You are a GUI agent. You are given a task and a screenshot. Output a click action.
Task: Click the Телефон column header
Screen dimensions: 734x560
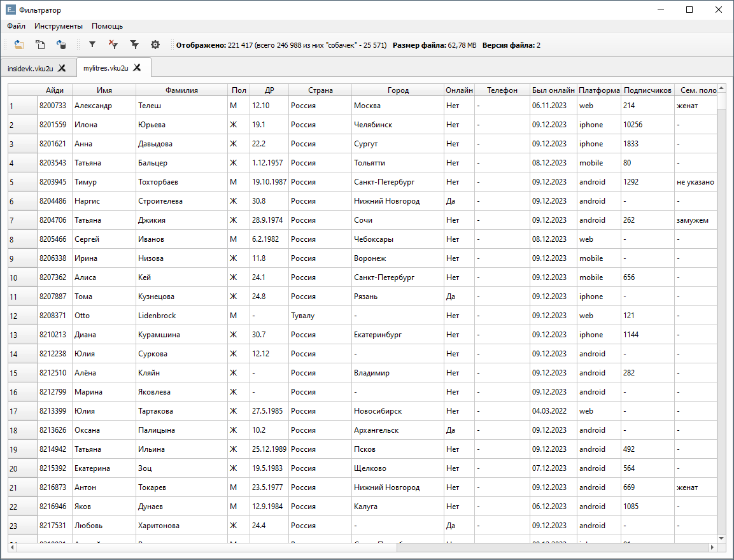[502, 90]
